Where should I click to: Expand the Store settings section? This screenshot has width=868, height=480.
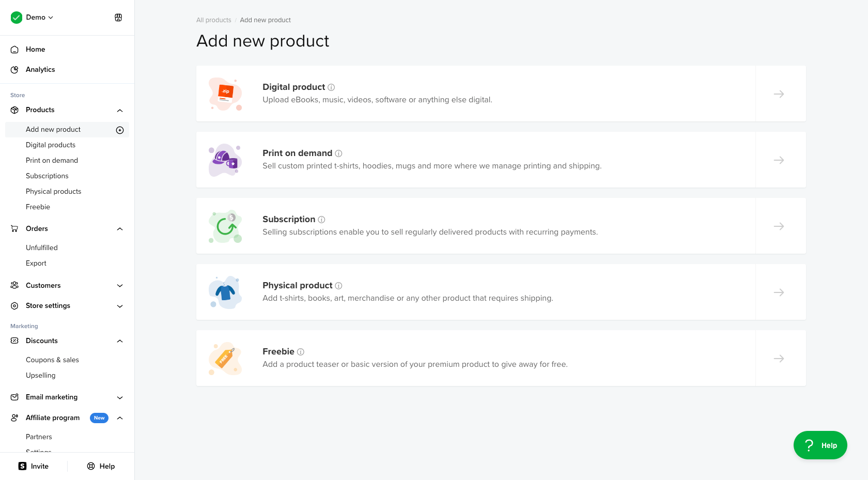[120, 306]
